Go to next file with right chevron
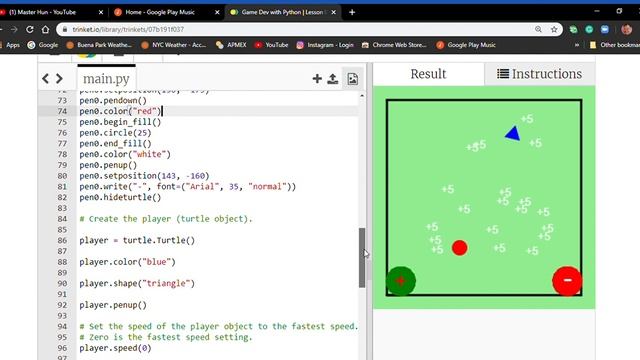Screen dimensions: 640x360 click(x=59, y=78)
